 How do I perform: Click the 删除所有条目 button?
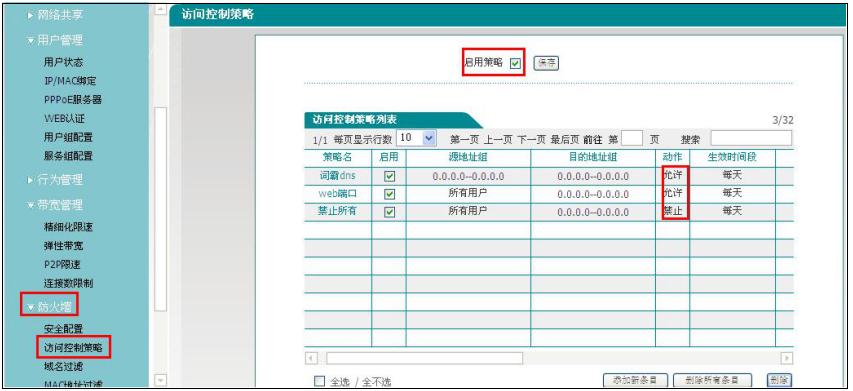coord(713,380)
